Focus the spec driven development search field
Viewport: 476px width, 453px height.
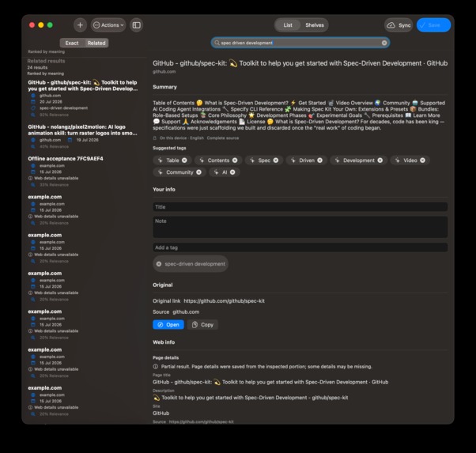(x=300, y=43)
